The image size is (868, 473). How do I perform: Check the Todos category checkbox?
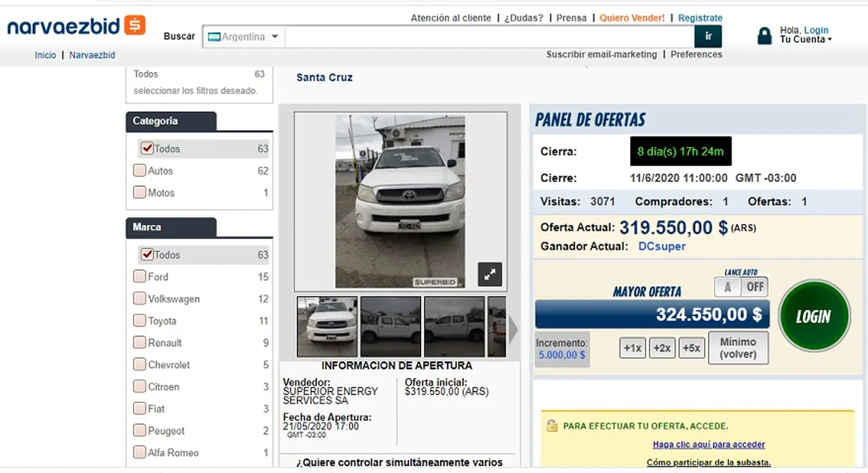click(147, 148)
